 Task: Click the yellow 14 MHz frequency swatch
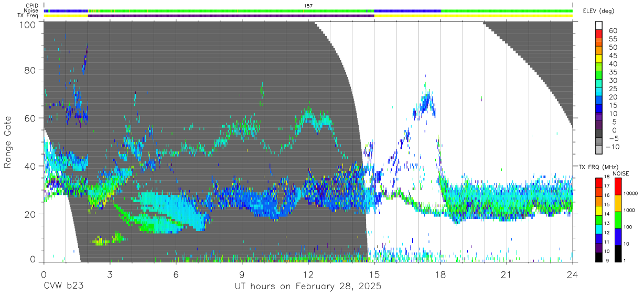tap(598, 211)
